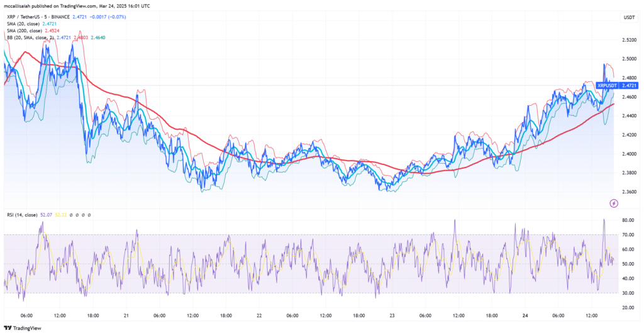Click the 2.4600 price axis label
The width and height of the screenshot is (644, 335).
click(629, 97)
